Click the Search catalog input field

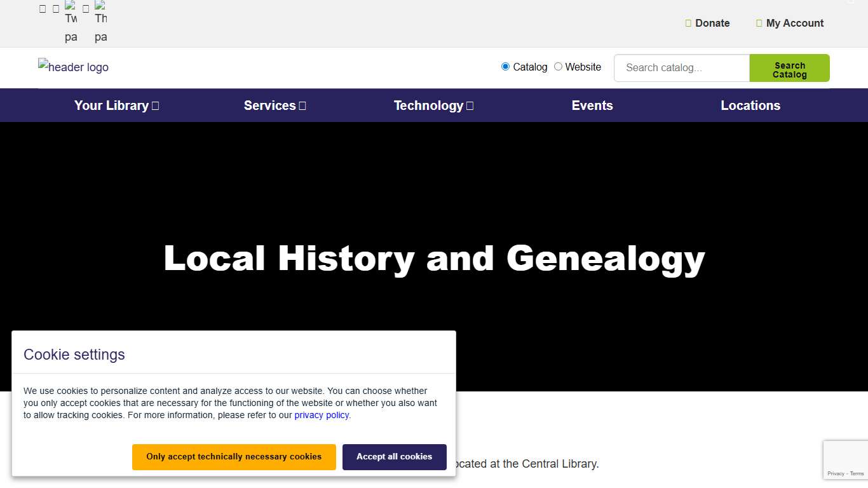[x=681, y=67]
